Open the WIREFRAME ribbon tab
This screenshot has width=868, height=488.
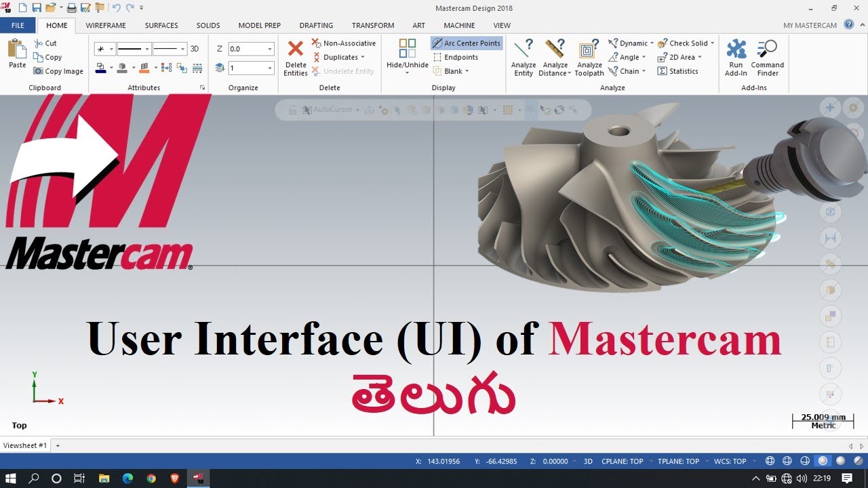(106, 25)
